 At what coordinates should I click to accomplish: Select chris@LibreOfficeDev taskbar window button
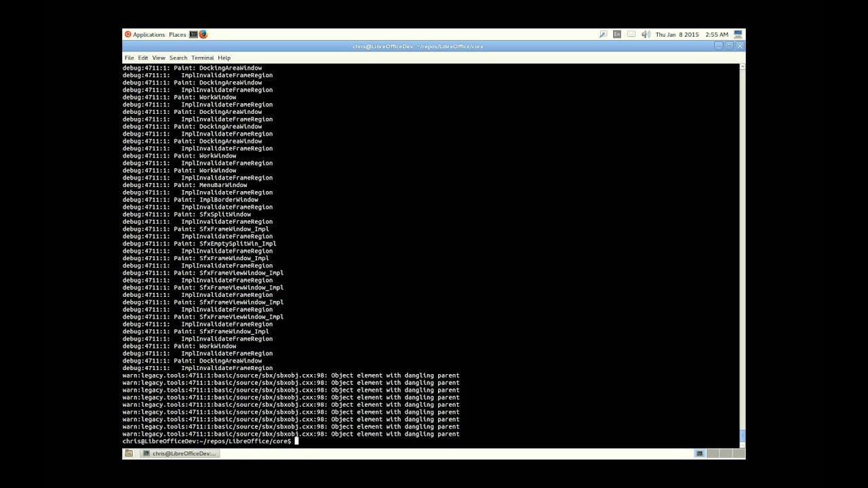179,453
